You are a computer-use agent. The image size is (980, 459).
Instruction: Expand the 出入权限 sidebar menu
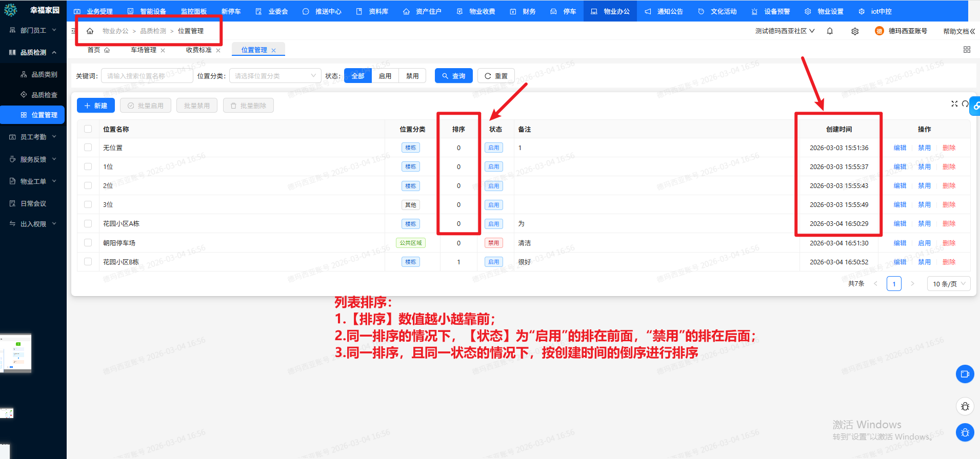[x=33, y=224]
